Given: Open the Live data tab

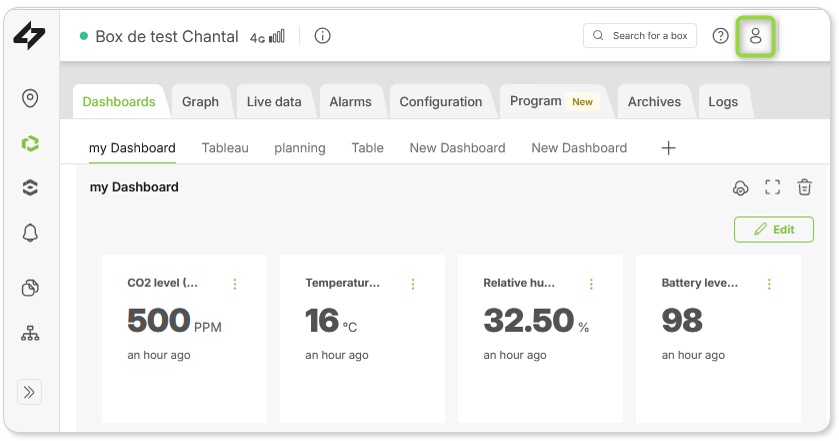Looking at the screenshot, I should click(x=274, y=102).
